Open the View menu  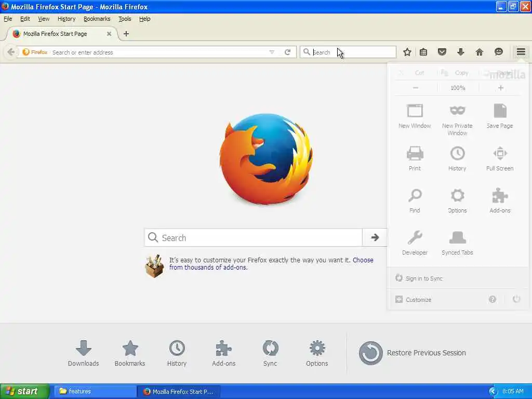click(x=44, y=19)
